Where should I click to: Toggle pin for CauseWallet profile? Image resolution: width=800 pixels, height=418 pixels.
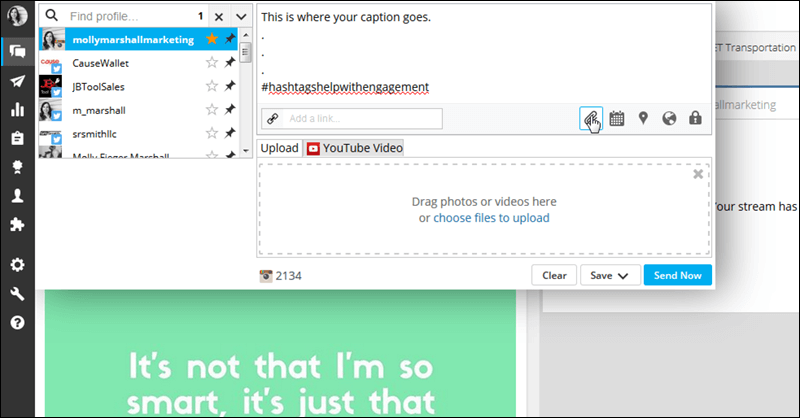(230, 62)
